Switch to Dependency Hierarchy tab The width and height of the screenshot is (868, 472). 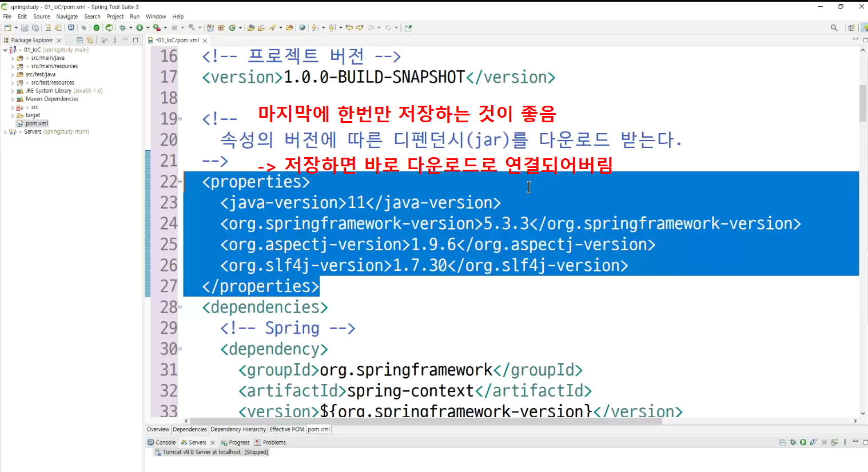[x=238, y=429]
